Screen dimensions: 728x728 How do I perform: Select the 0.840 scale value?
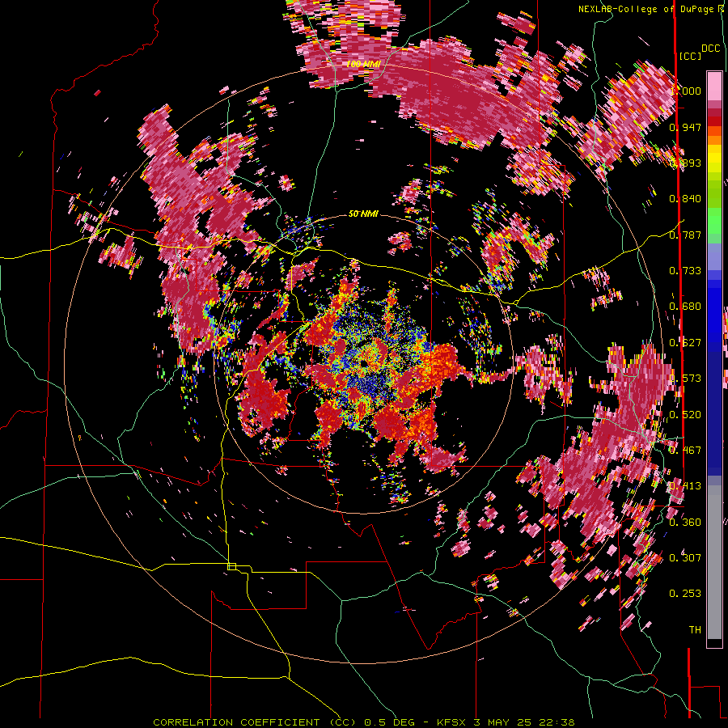(x=685, y=199)
